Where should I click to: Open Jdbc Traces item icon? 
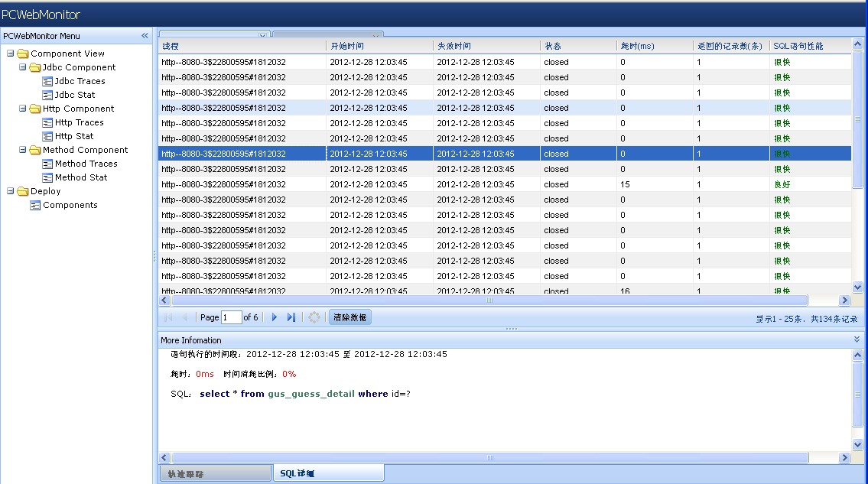tap(47, 81)
